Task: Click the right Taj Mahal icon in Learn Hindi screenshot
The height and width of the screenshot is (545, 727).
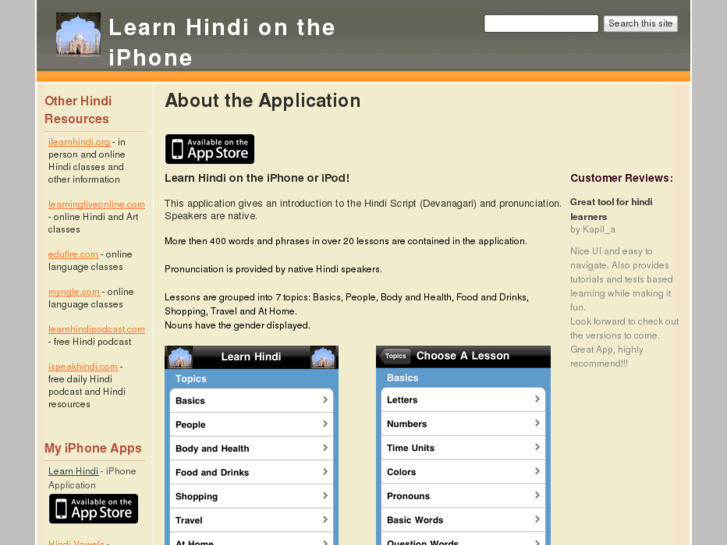Action: point(323,357)
